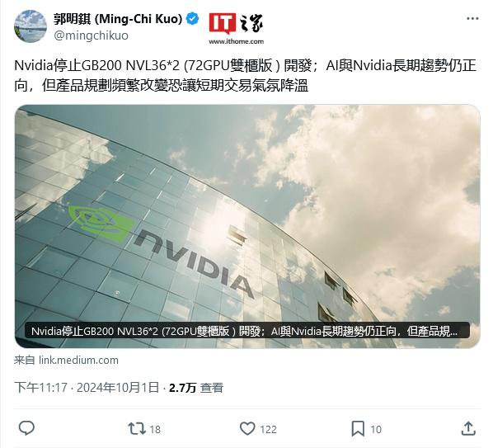Open the Nvidia building link card image
This screenshot has width=493, height=448.
(247, 226)
